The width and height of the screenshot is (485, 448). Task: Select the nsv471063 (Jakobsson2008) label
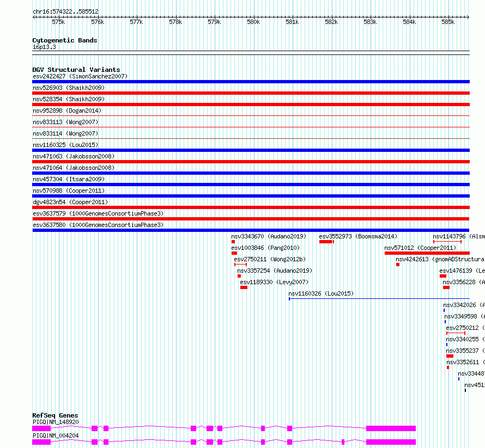coord(74,156)
